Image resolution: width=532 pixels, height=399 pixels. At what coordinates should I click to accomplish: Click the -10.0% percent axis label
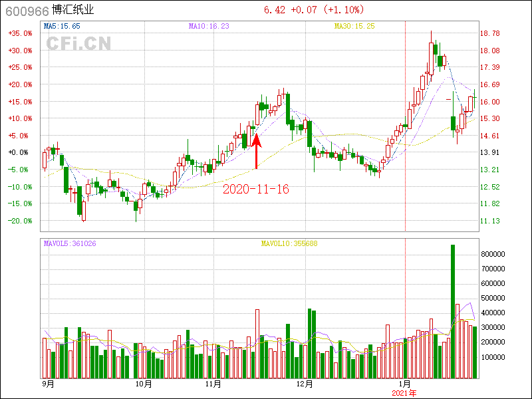[x=21, y=187]
